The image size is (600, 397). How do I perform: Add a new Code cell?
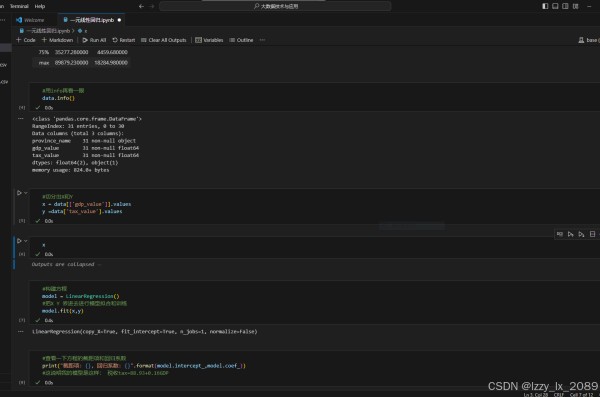click(26, 40)
